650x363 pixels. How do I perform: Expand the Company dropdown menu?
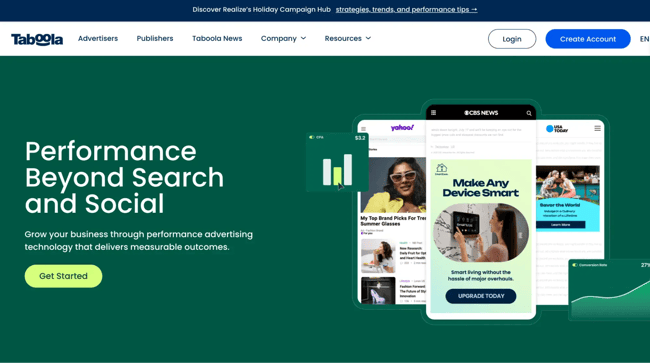click(x=283, y=39)
